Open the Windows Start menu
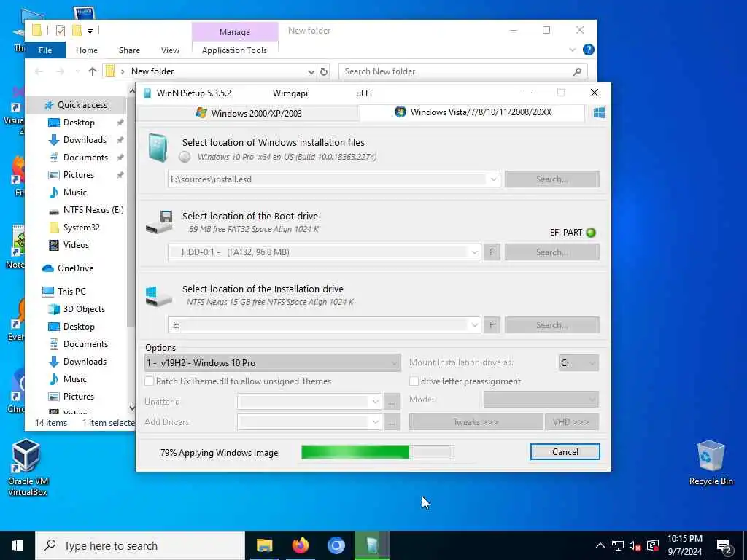This screenshot has height=560, width=747. (18, 545)
